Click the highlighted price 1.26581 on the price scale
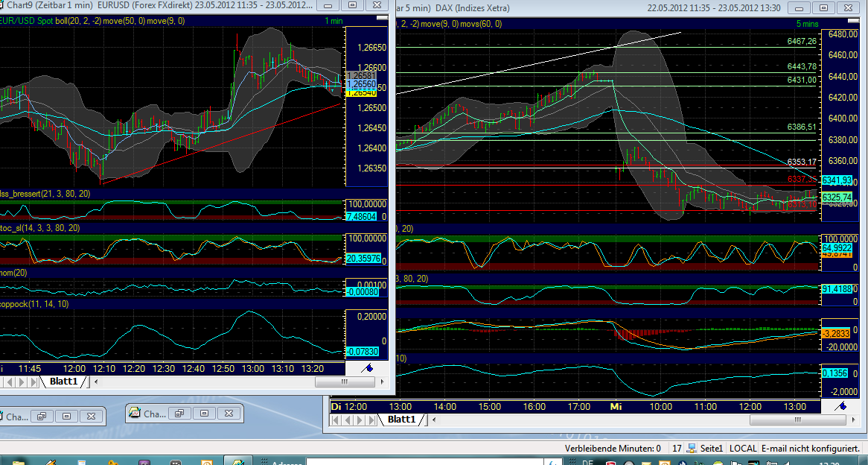This screenshot has width=868, height=465. coord(360,75)
